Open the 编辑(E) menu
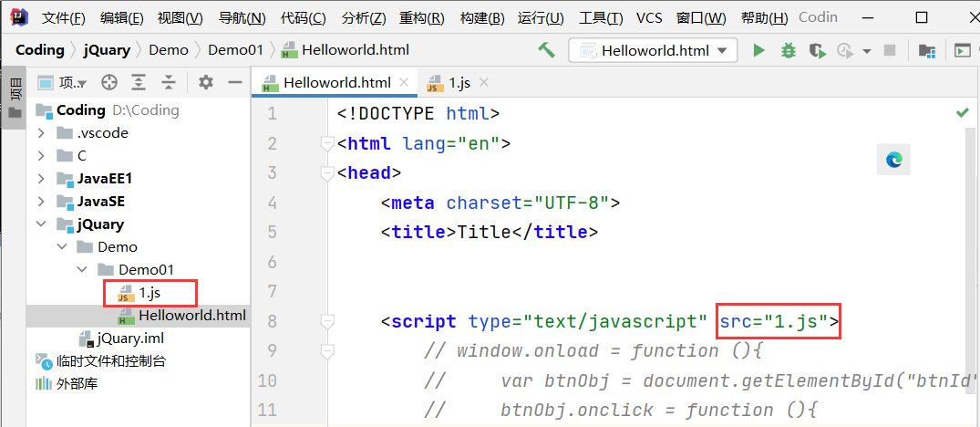The height and width of the screenshot is (427, 980). pyautogui.click(x=122, y=17)
